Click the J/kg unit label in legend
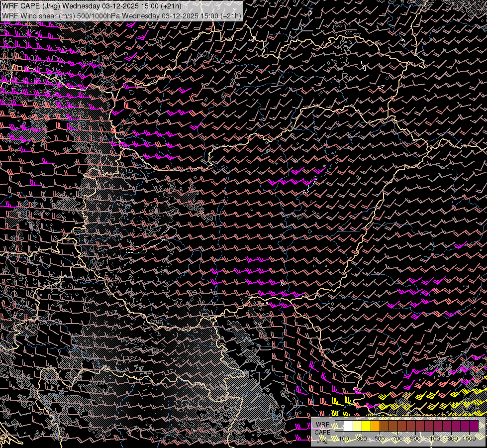This screenshot has width=487, height=448. coord(322,440)
